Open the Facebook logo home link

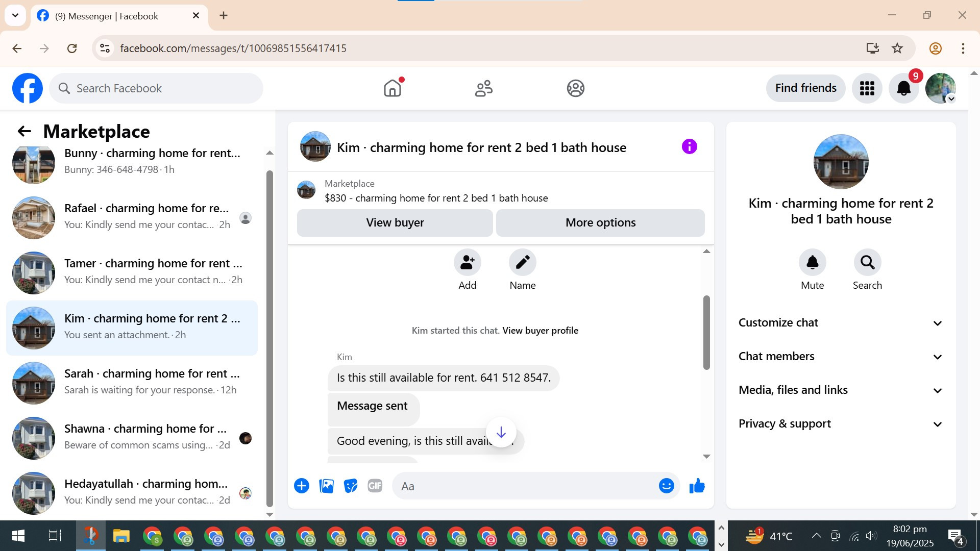point(28,88)
